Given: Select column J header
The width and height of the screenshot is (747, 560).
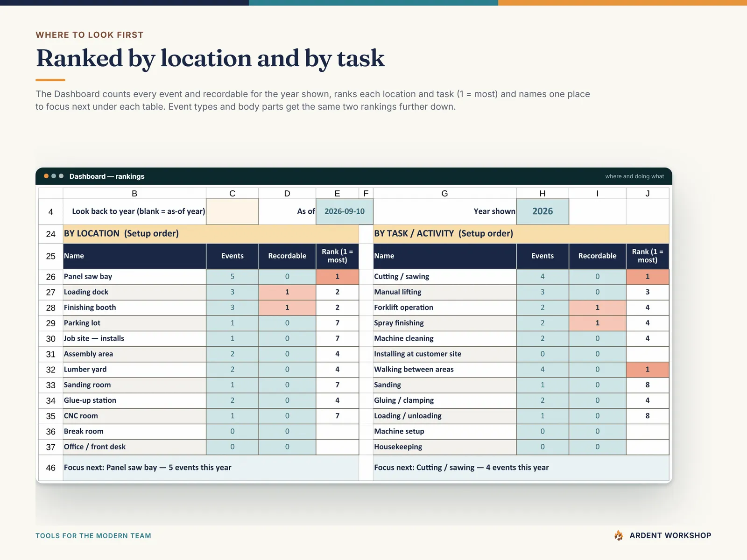Looking at the screenshot, I should (648, 193).
